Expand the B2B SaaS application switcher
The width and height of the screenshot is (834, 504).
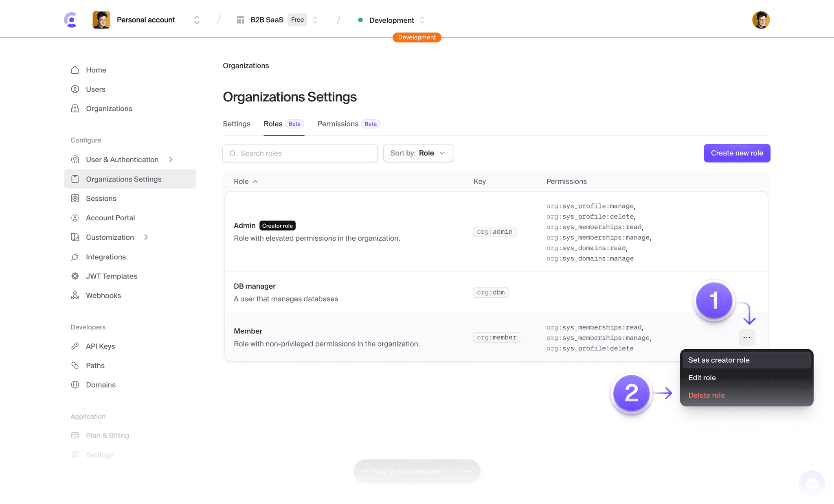315,20
